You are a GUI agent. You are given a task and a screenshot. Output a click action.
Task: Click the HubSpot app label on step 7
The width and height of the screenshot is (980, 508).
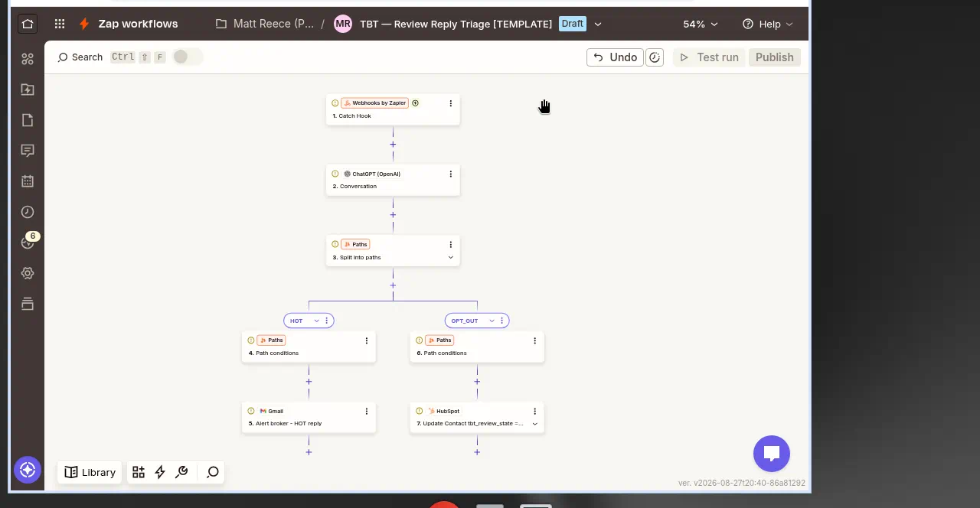pos(443,411)
